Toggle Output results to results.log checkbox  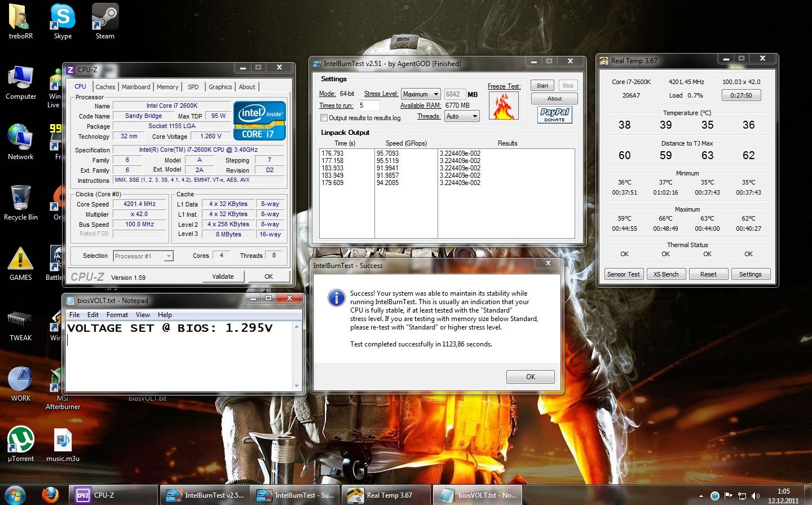click(324, 118)
